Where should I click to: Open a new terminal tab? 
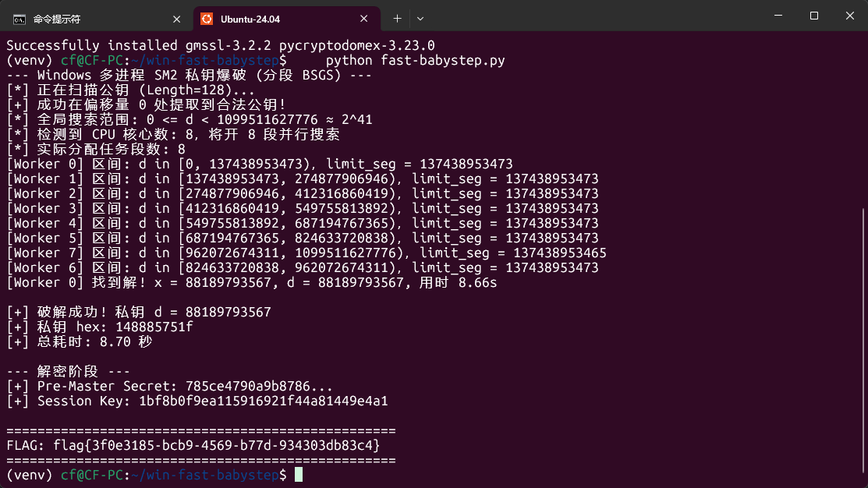(x=397, y=19)
